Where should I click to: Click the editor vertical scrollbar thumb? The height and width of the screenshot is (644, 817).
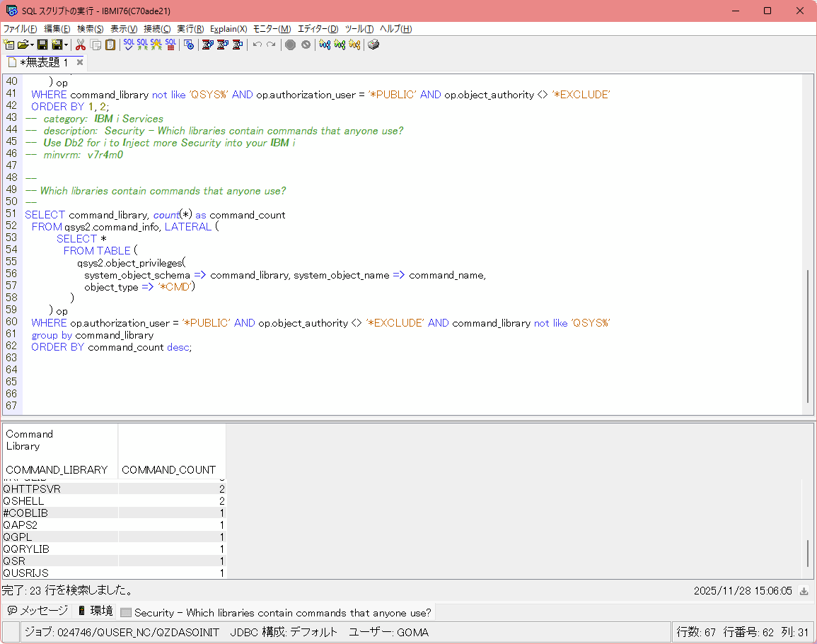pos(808,336)
